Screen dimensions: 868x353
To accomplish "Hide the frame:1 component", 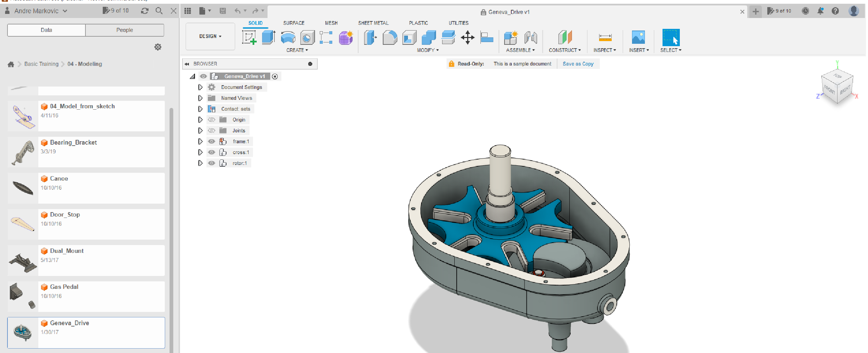I will pyautogui.click(x=212, y=142).
